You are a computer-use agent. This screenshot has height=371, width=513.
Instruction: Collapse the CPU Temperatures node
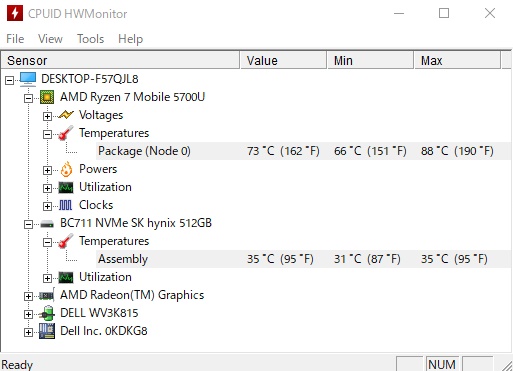[47, 134]
